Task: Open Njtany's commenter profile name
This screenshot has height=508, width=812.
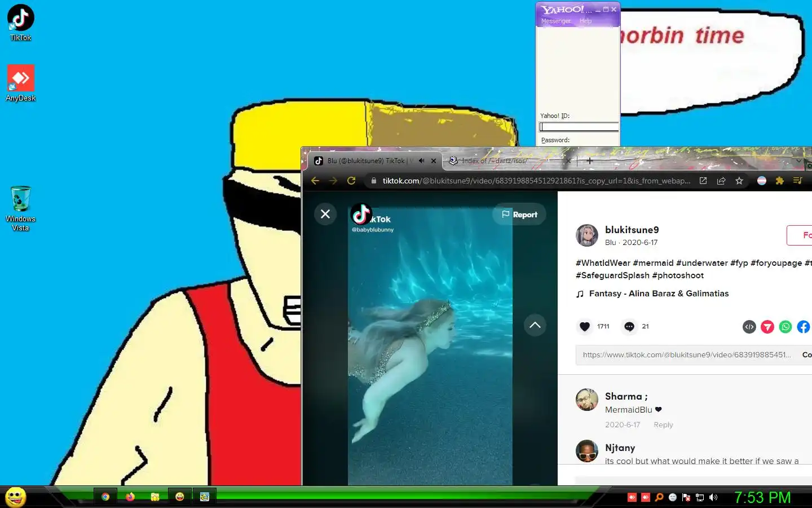Action: click(620, 448)
